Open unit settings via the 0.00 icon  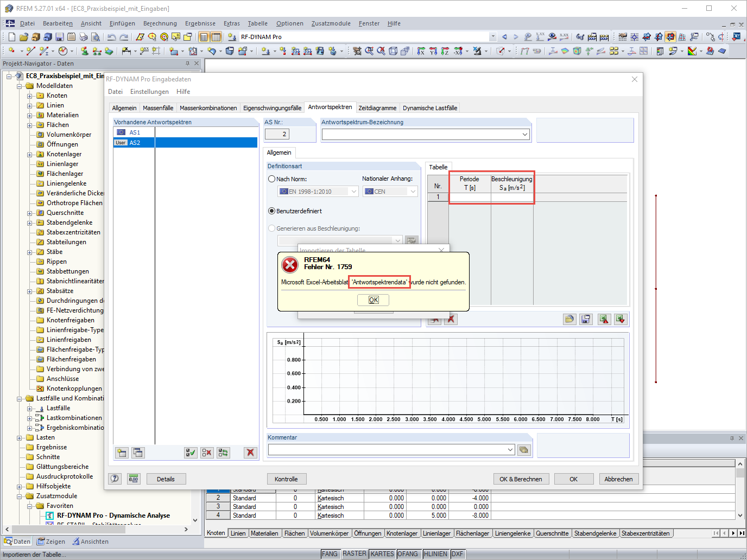133,479
